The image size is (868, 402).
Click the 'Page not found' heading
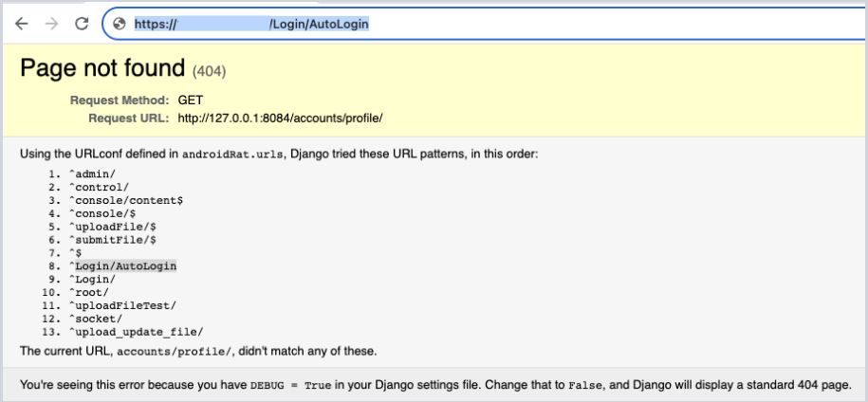click(x=102, y=68)
